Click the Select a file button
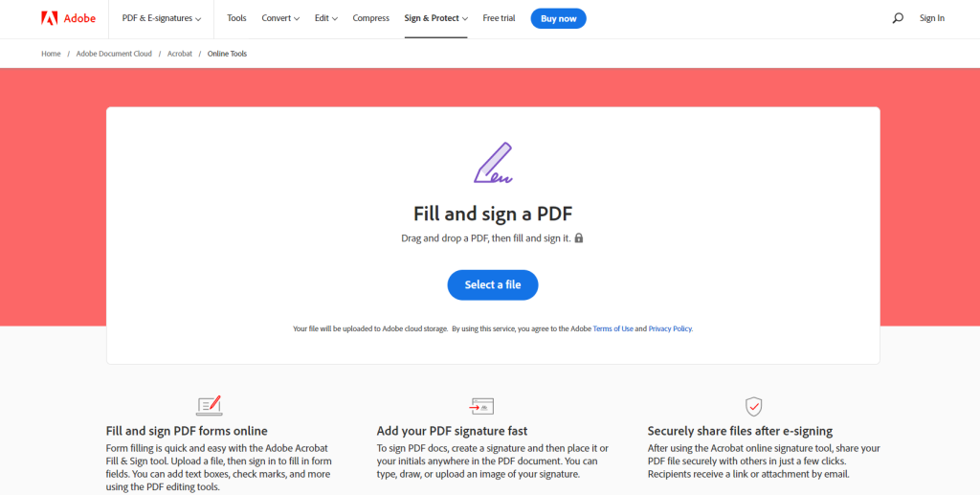Image resolution: width=980 pixels, height=495 pixels. (493, 285)
